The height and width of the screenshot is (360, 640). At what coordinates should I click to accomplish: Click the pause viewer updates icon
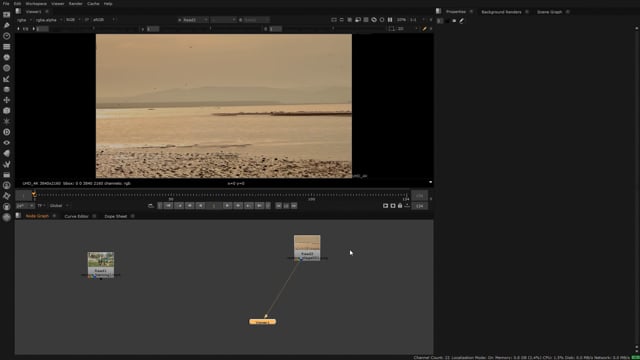(390, 20)
